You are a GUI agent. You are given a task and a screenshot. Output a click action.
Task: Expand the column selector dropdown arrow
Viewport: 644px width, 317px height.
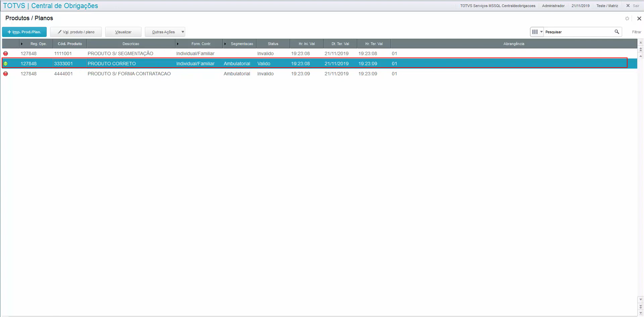pyautogui.click(x=541, y=32)
